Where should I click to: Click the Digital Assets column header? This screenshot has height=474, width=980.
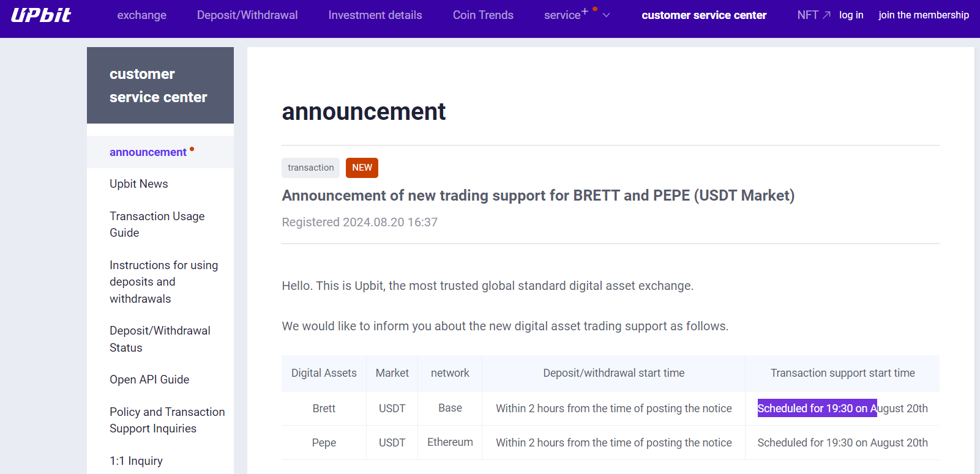click(x=324, y=373)
